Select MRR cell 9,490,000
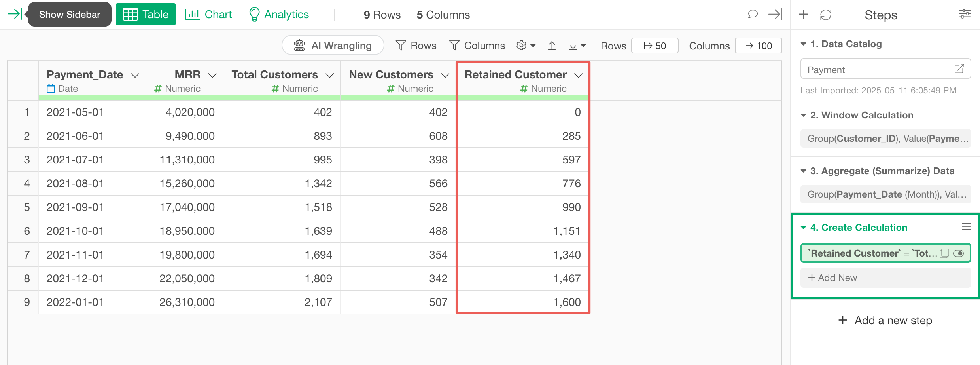The height and width of the screenshot is (365, 980). click(185, 136)
